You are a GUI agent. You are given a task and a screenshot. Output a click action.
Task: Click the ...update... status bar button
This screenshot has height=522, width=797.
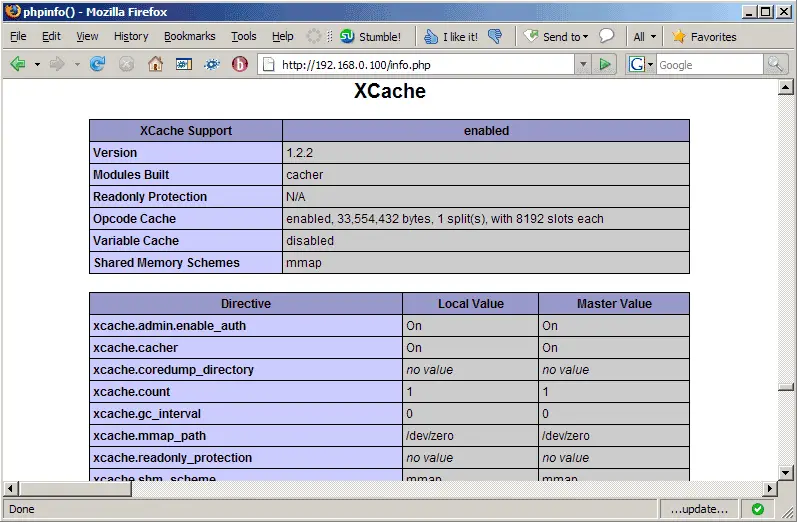point(699,509)
